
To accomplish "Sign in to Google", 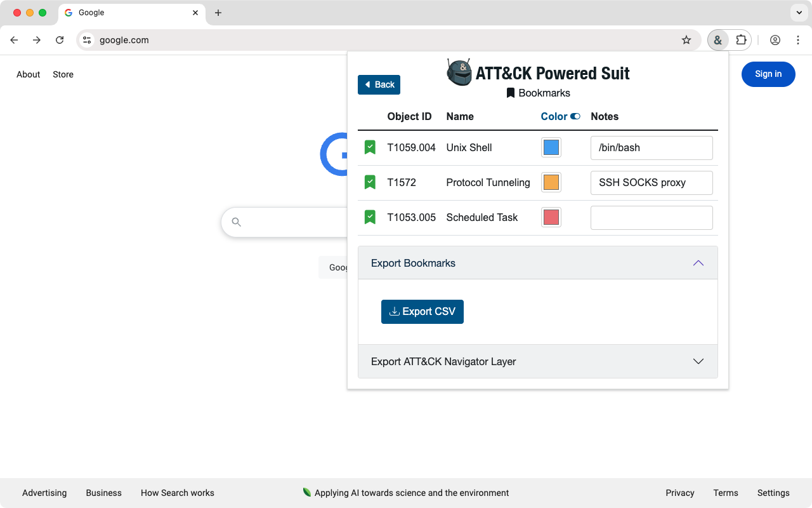I will pyautogui.click(x=768, y=74).
